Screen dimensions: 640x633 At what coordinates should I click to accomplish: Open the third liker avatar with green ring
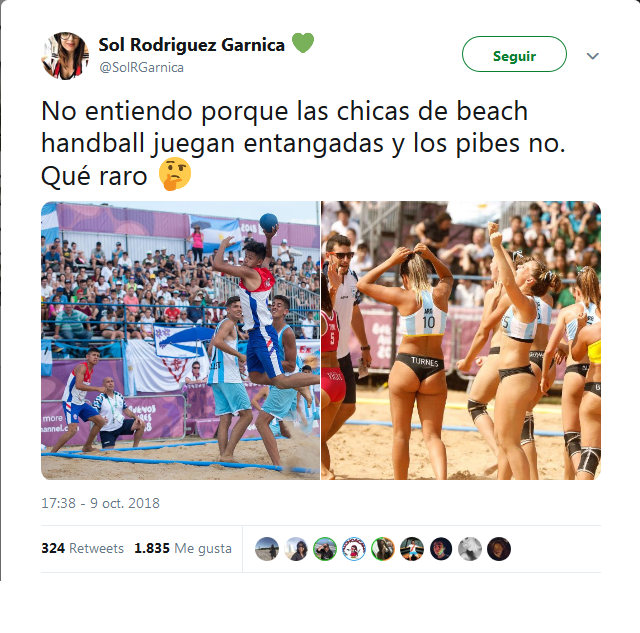[325, 549]
